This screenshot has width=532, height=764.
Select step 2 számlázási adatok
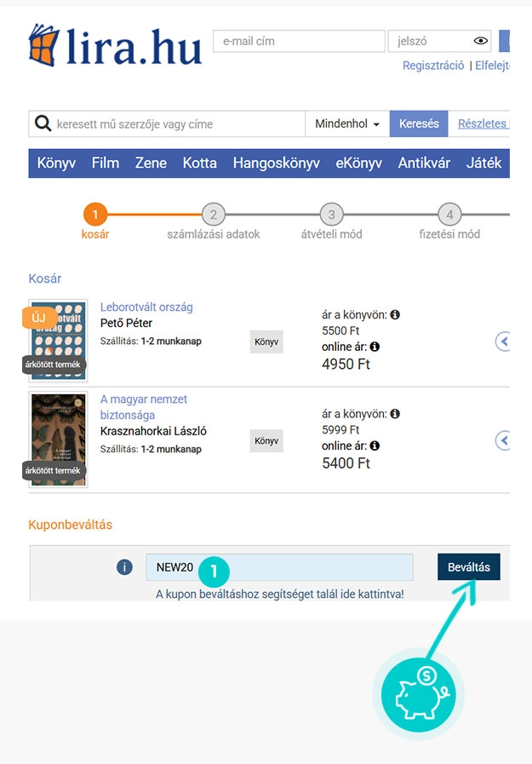point(213,215)
